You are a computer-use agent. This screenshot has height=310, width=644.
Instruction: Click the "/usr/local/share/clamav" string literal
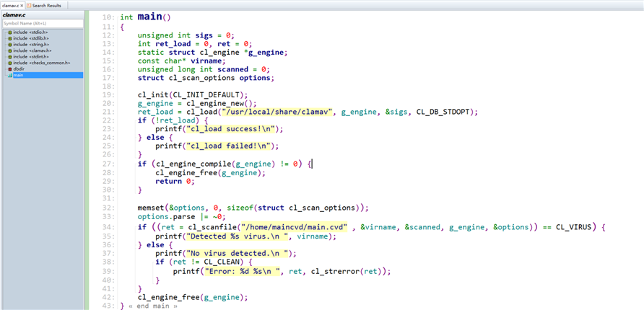pos(277,112)
